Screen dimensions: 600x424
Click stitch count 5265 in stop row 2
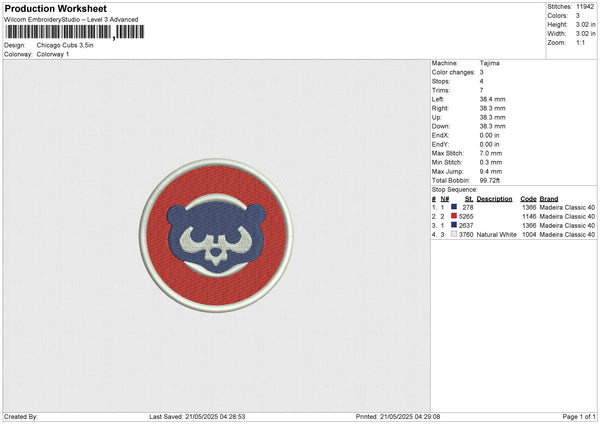click(x=466, y=217)
